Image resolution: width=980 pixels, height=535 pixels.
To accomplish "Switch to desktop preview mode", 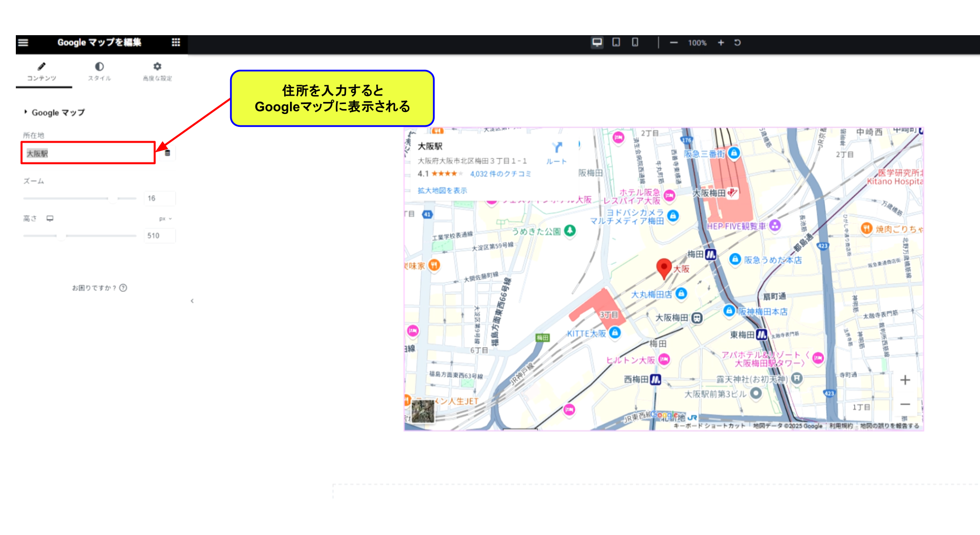I will point(597,43).
